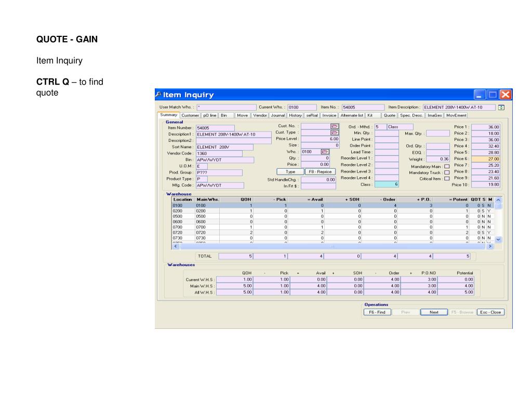Click the Prod. Group field P???
Viewport: 532px width, 399px height.
219,172
